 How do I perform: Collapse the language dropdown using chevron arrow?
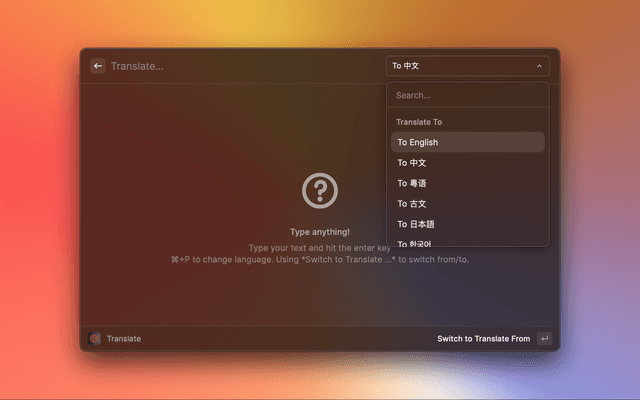539,66
